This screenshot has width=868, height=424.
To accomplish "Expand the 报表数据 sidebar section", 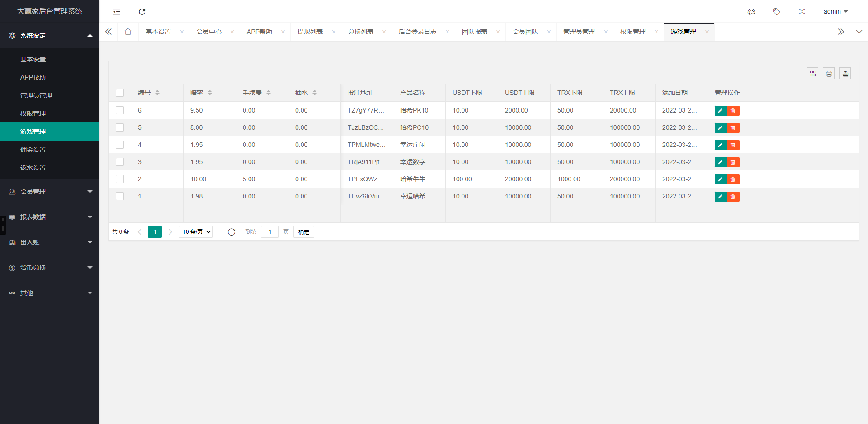I will click(x=50, y=217).
